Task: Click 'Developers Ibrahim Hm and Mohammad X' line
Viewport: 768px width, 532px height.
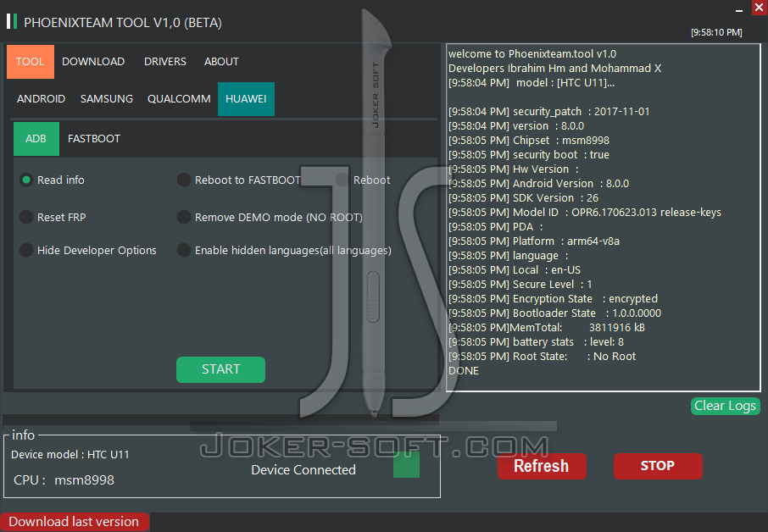Action: point(555,69)
